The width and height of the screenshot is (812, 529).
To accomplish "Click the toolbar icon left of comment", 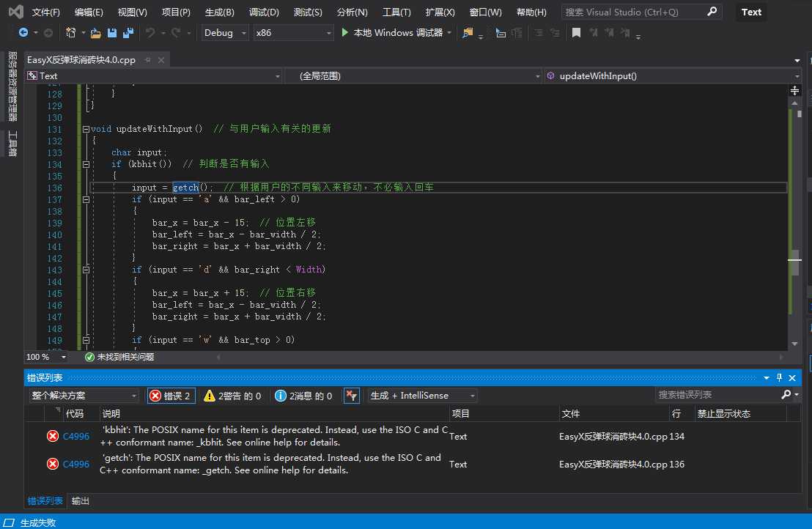I will click(x=501, y=33).
